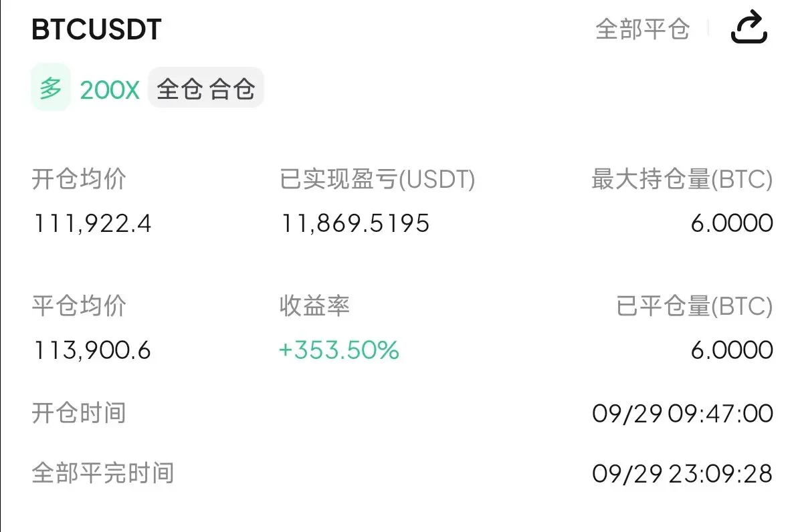Screen dimensions: 794x532
Task: Tap the green 多 long-position badge
Action: click(x=51, y=88)
